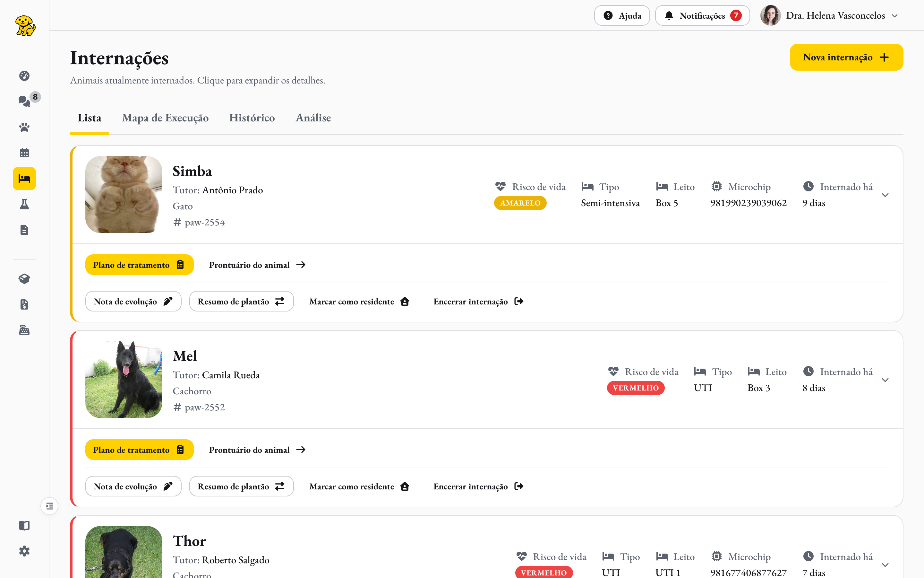Screen dimensions: 924x578
Task: Add Nota de evolução for Simba
Action: click(133, 302)
